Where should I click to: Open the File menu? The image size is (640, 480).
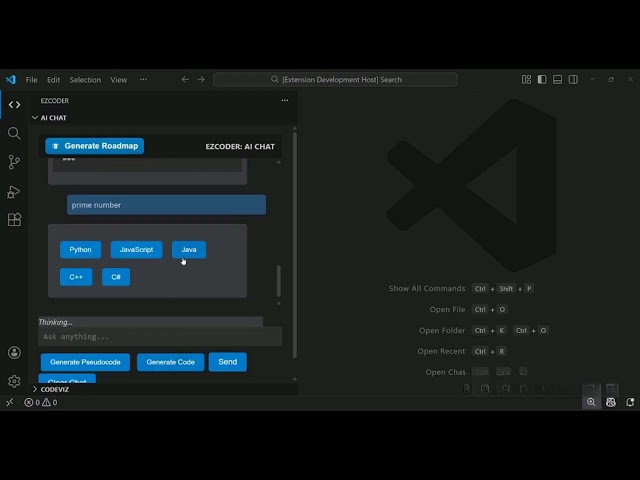(x=31, y=80)
